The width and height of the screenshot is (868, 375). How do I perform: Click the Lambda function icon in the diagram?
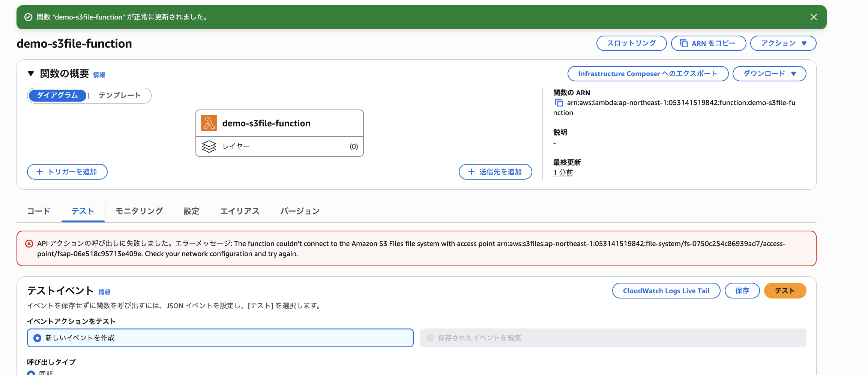[209, 123]
